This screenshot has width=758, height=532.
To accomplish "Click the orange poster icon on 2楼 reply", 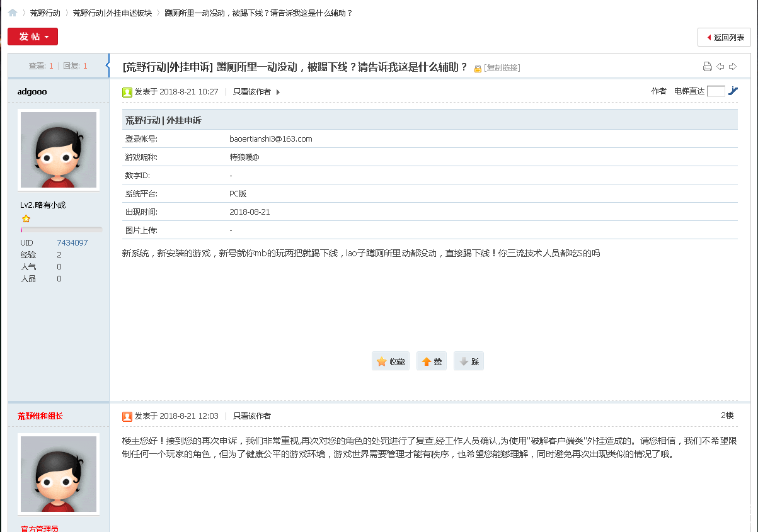I will click(127, 416).
